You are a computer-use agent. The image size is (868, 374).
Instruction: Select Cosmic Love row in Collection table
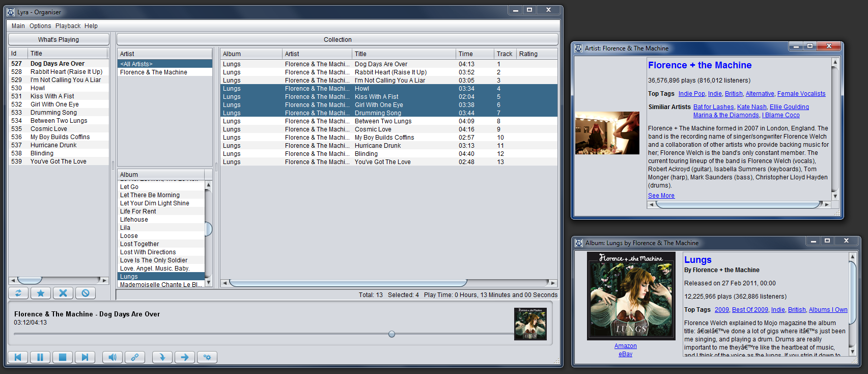[x=389, y=129]
